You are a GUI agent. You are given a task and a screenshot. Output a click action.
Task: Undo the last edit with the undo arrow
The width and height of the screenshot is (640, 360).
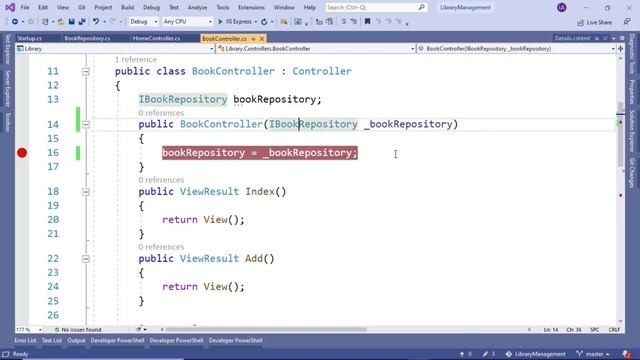point(96,22)
